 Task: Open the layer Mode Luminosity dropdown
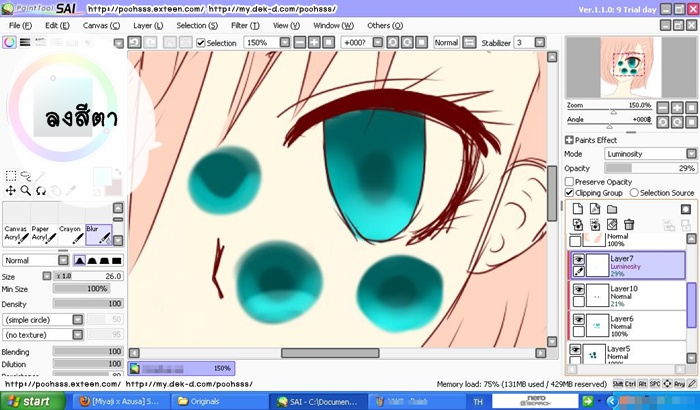[x=691, y=154]
